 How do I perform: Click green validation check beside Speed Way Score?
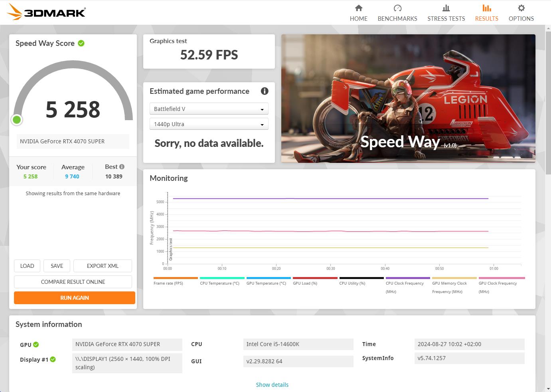pyautogui.click(x=81, y=43)
